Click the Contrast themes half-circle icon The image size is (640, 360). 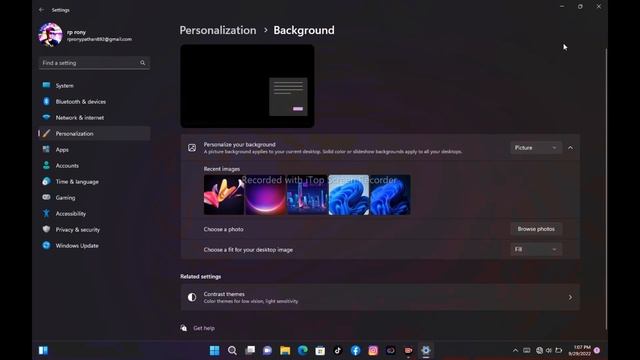(x=192, y=297)
